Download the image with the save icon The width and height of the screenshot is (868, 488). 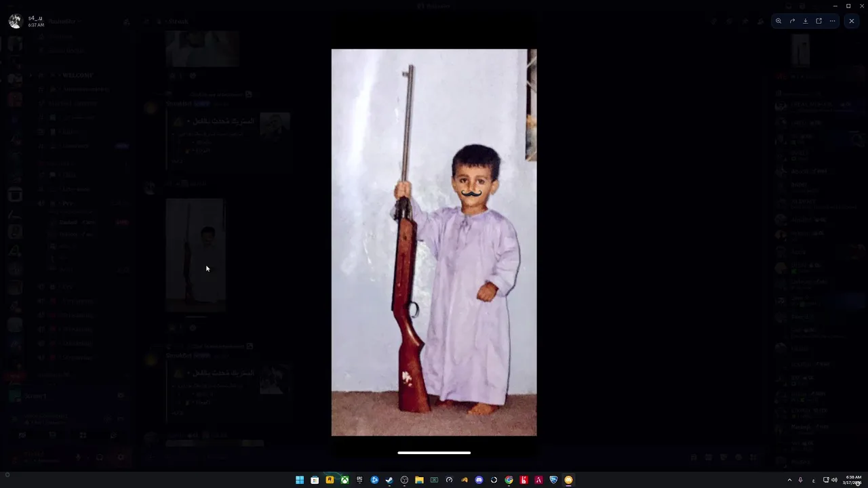(x=806, y=21)
